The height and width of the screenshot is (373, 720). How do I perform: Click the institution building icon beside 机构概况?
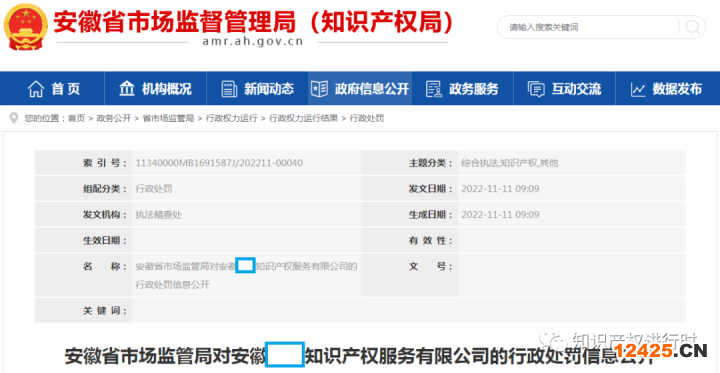(127, 88)
